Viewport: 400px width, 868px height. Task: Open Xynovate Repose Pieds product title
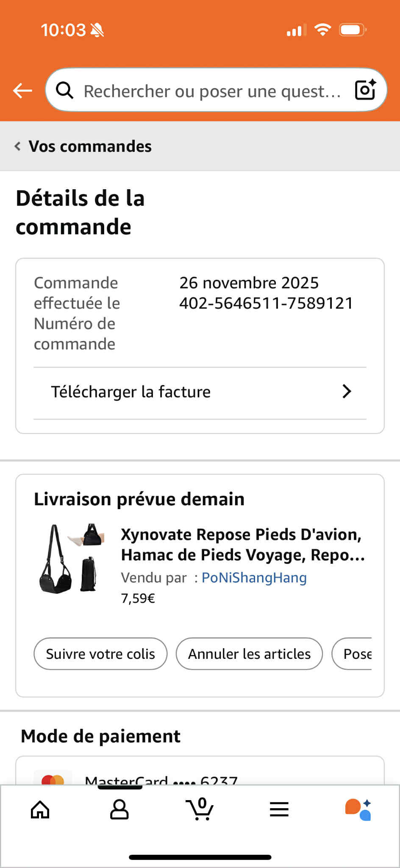(242, 545)
